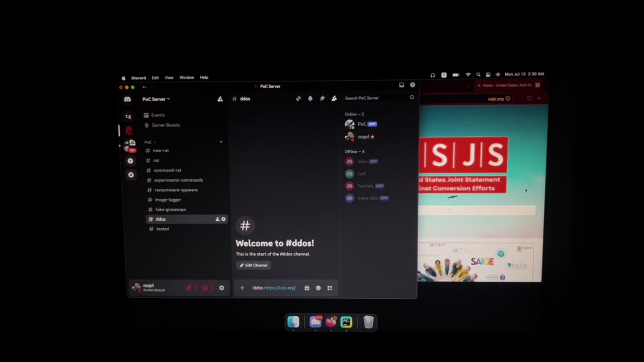This screenshot has width=644, height=362.
Task: Open Wi-Fi status in menu bar
Action: pos(468,75)
